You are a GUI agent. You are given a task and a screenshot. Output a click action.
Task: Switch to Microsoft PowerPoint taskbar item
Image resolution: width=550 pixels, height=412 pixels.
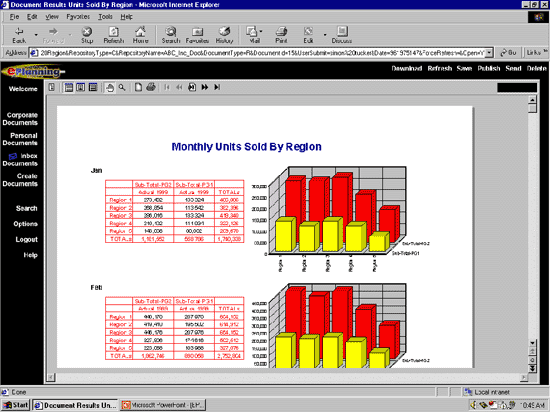point(163,405)
